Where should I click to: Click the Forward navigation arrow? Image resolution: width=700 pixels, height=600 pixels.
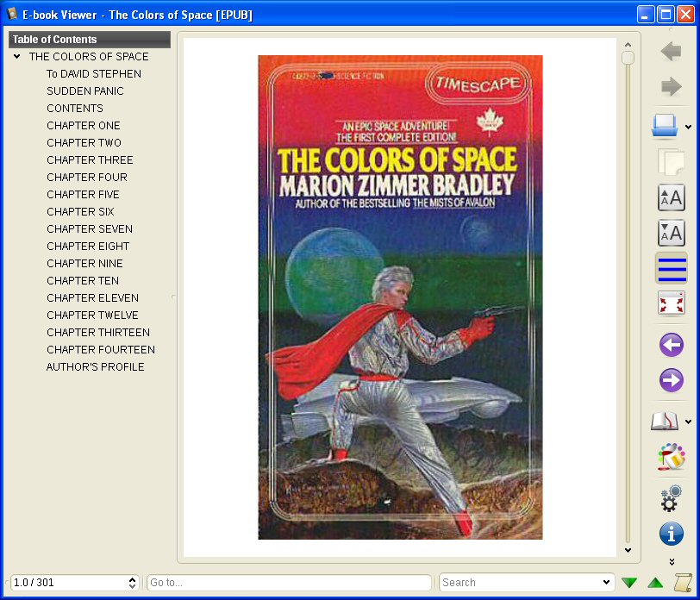[x=671, y=86]
